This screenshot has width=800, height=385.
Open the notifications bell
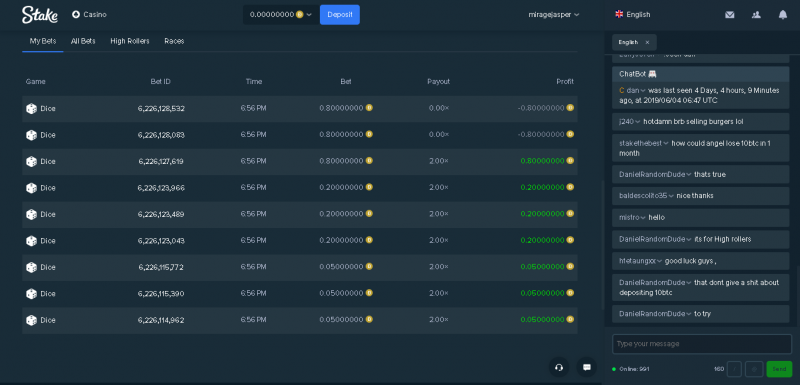pos(783,15)
